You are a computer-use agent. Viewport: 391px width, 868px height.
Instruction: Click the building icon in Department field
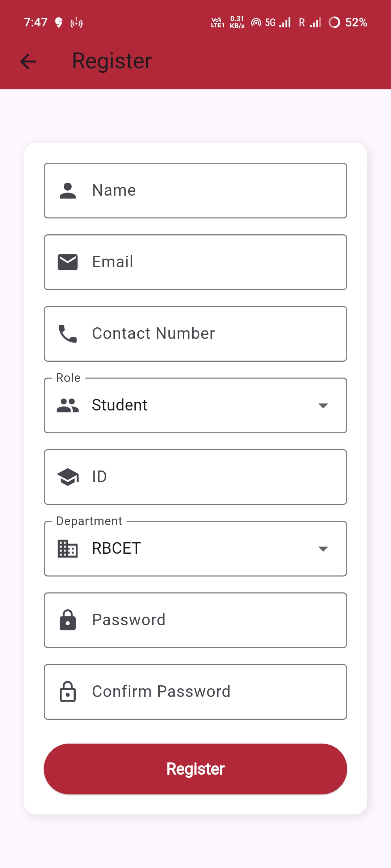pyautogui.click(x=67, y=548)
